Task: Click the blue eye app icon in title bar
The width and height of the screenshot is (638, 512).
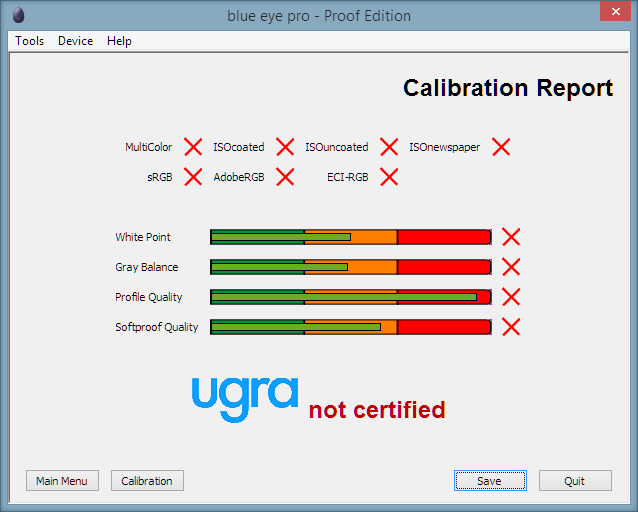Action: 19,15
